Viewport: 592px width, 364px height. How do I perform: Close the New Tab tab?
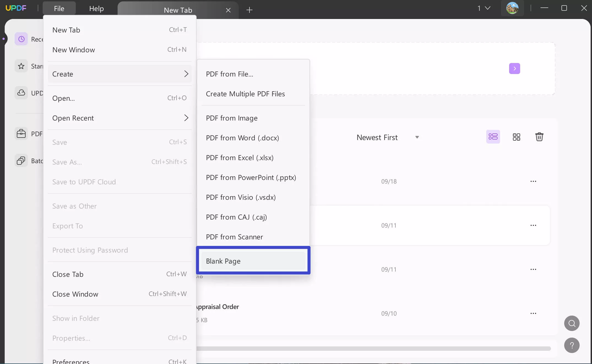coord(228,10)
